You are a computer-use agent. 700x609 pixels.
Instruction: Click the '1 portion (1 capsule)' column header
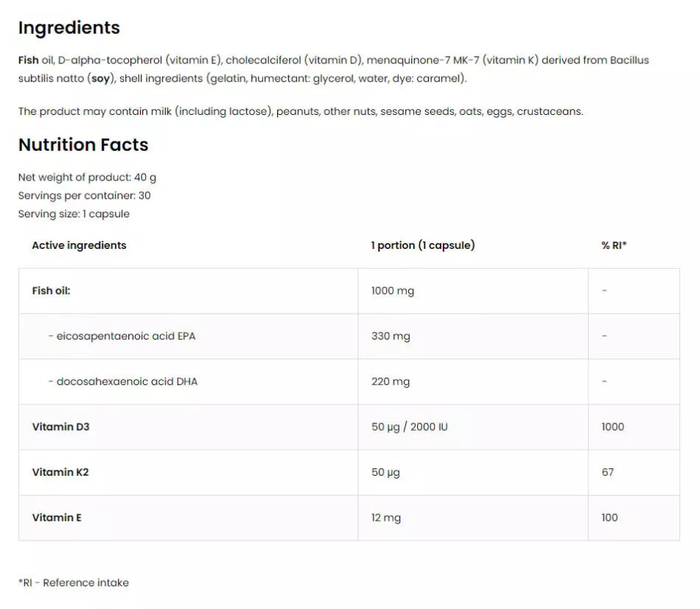point(422,245)
